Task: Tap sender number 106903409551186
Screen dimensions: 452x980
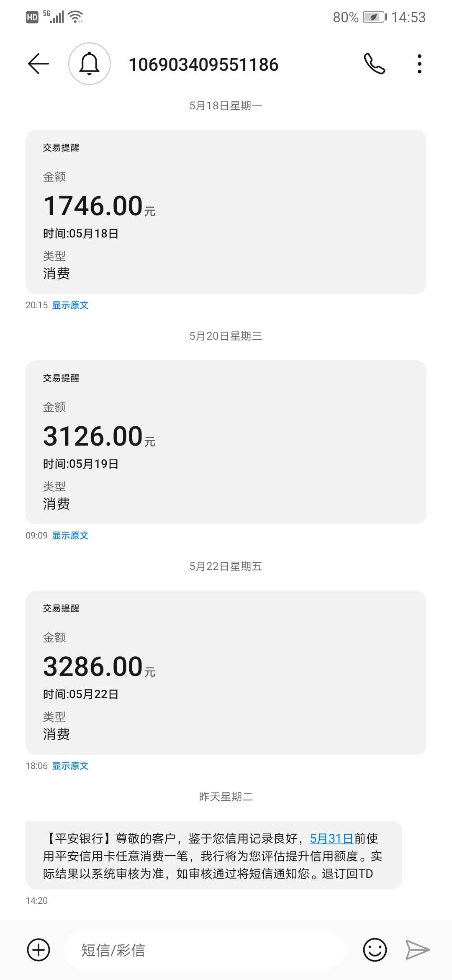Action: [x=203, y=64]
